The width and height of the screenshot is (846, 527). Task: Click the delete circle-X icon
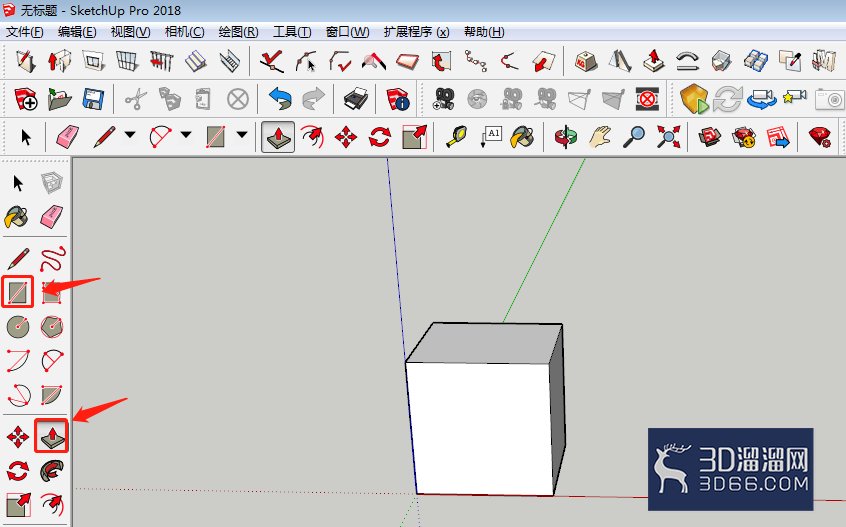point(237,99)
